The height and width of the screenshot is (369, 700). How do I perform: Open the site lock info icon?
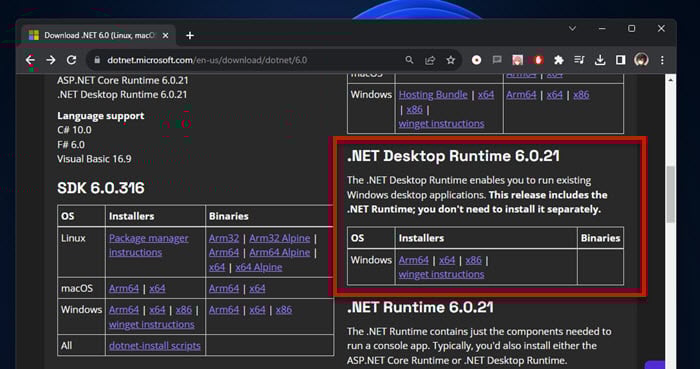tap(97, 60)
